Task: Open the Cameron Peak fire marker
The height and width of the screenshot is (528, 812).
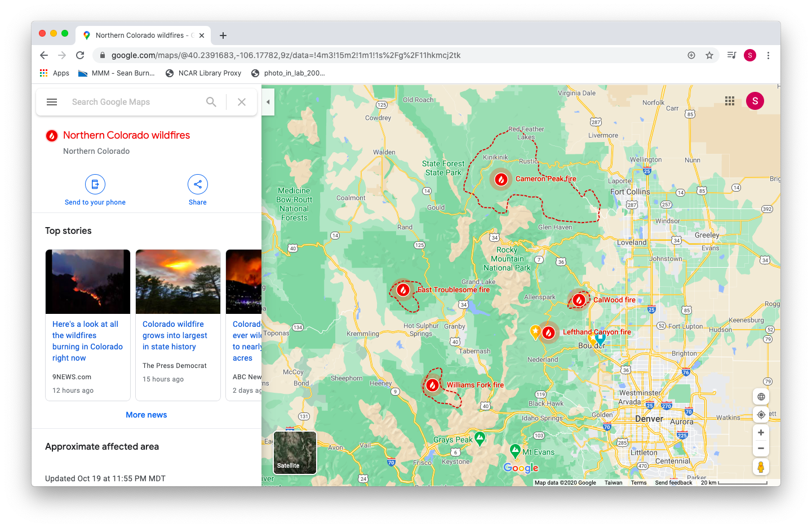Action: 501,179
